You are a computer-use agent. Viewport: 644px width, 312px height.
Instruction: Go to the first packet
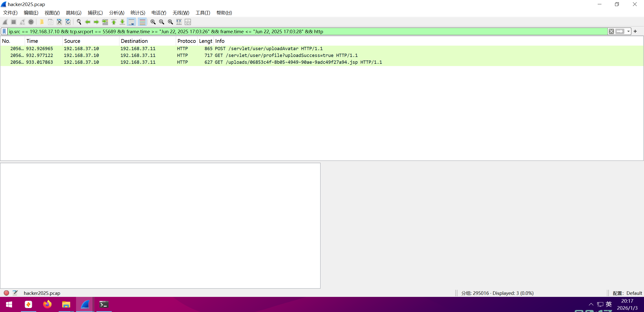(114, 22)
